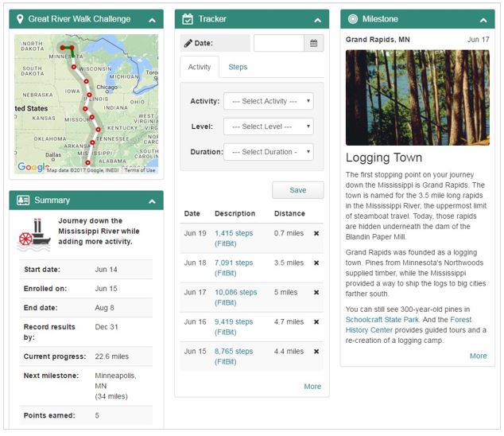
Task: Click the Jun 17 date in Milestone header
Action: pos(479,40)
